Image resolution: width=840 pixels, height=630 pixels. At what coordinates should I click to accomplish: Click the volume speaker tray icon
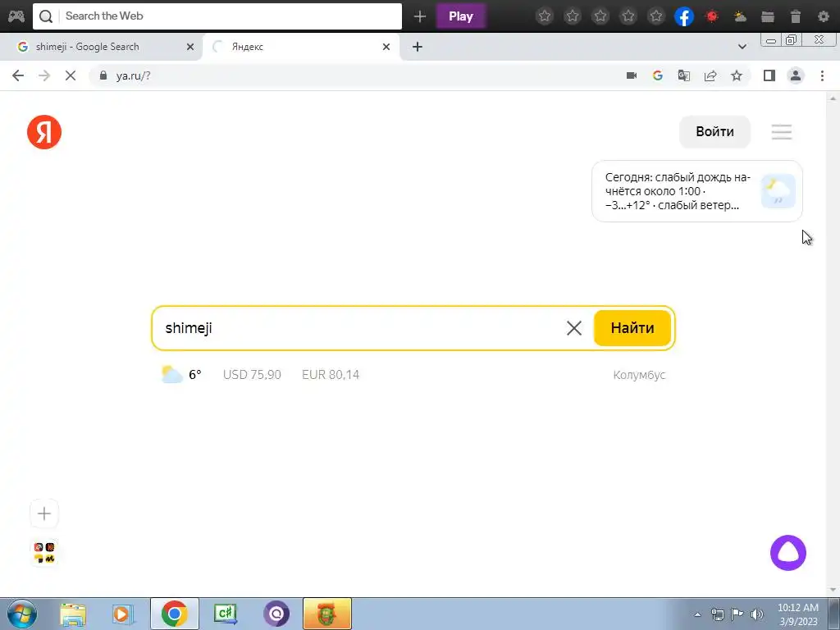(x=757, y=614)
